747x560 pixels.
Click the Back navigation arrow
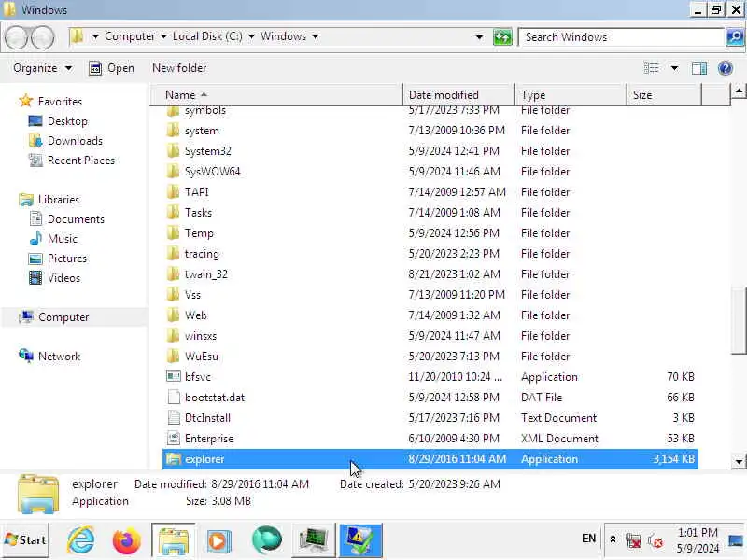[17, 37]
